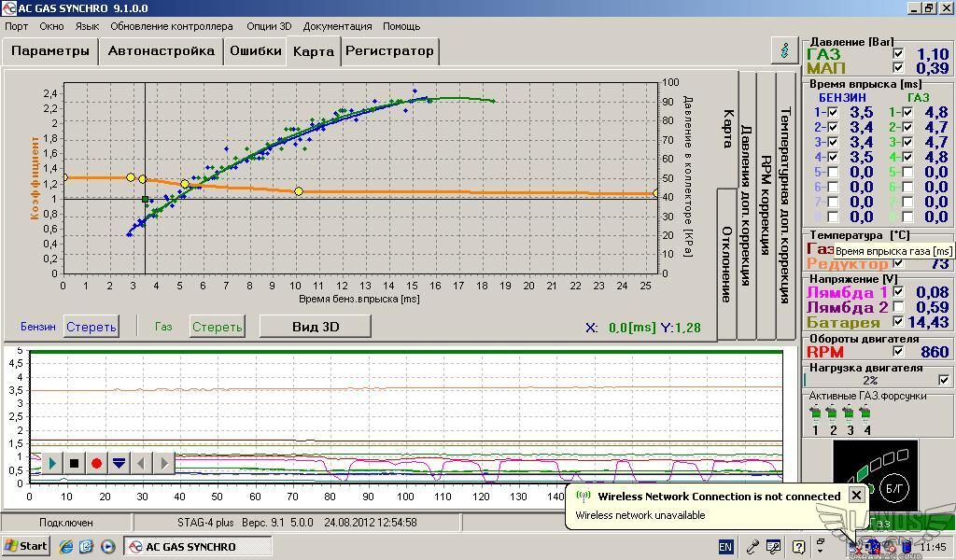
Task: Open the Опции 3D menu
Action: tap(269, 26)
